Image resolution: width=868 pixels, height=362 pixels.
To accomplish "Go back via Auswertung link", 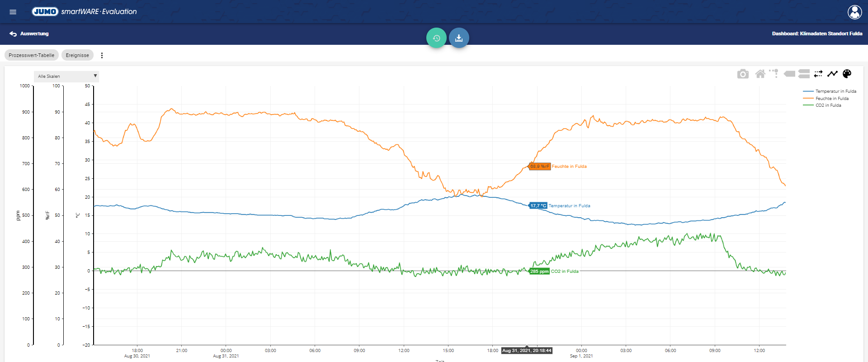I will click(29, 33).
